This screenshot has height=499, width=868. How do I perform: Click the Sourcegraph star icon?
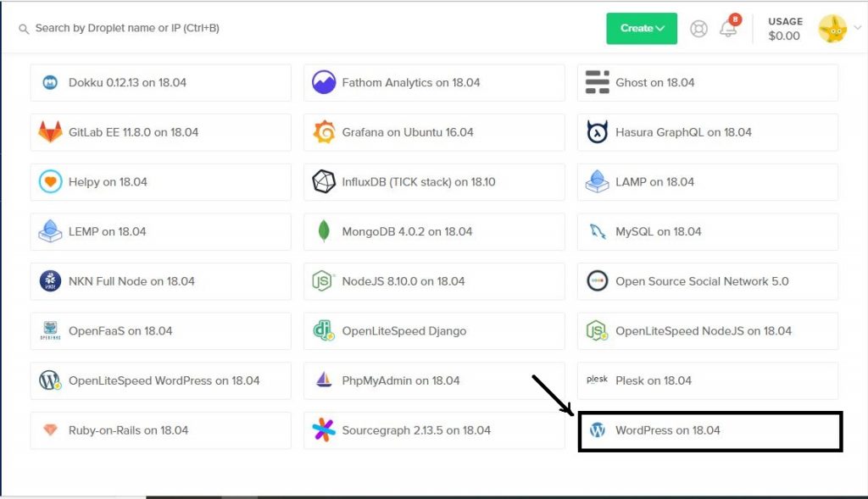[x=324, y=430]
